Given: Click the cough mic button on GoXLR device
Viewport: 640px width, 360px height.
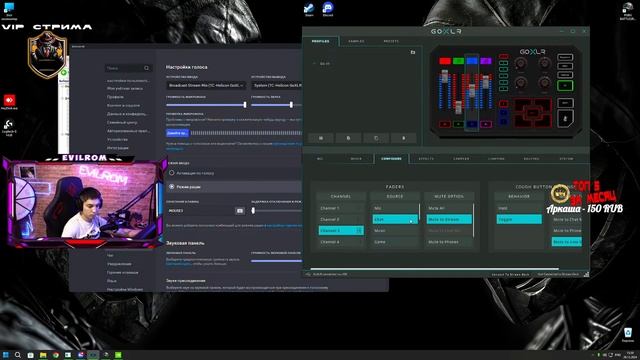Looking at the screenshot, I should [565, 119].
